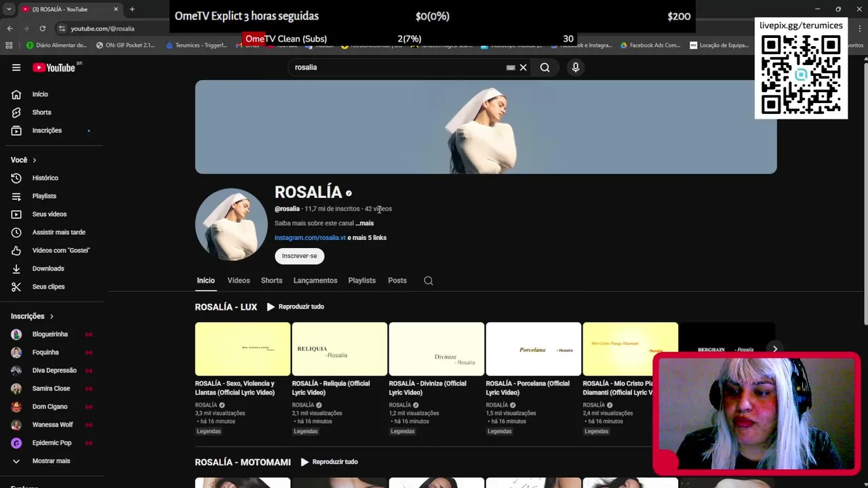Open Mio Cristo Piange Diamanti thumbnail
This screenshot has height=488, width=868.
631,349
